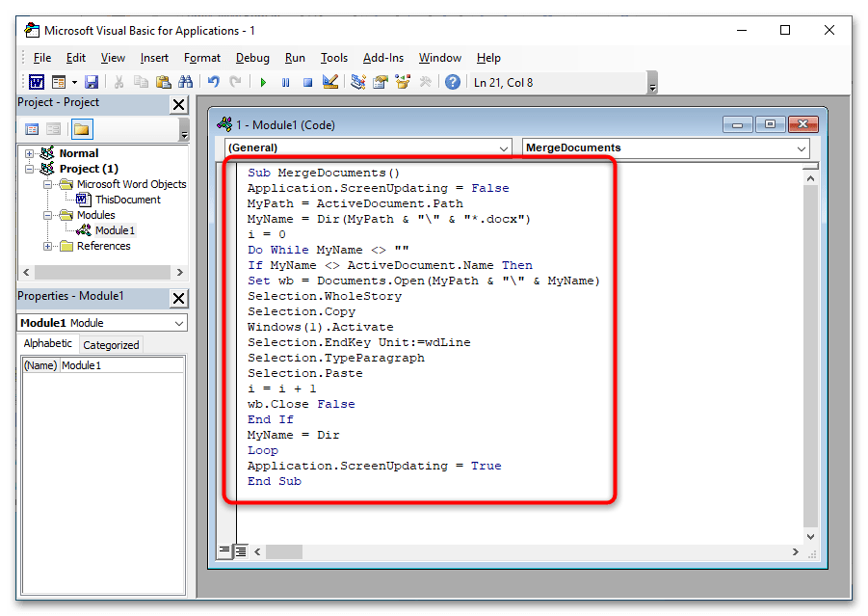
Task: Switch to the Categorized properties tab
Action: [x=111, y=345]
